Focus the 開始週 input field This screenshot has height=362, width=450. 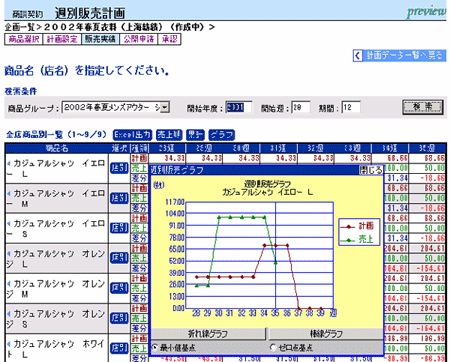[x=301, y=107]
